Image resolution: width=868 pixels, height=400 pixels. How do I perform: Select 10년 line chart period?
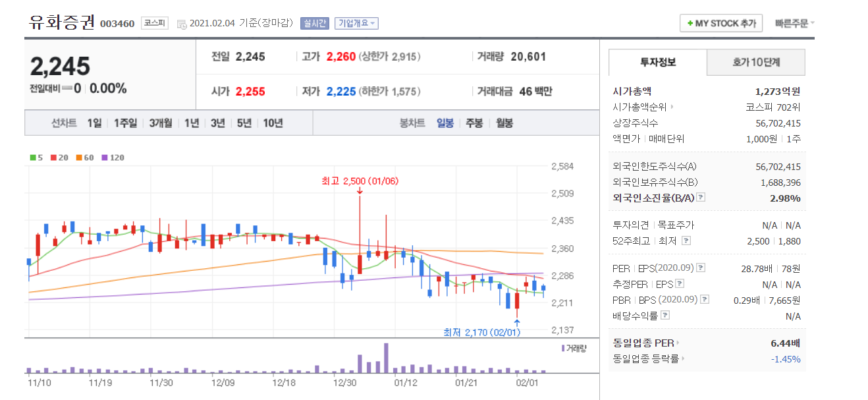(273, 123)
